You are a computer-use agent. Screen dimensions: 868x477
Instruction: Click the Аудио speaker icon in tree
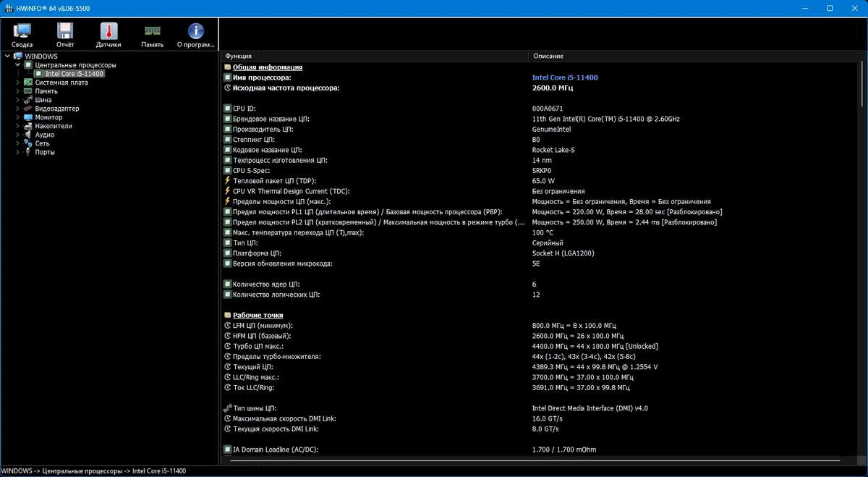tap(28, 135)
